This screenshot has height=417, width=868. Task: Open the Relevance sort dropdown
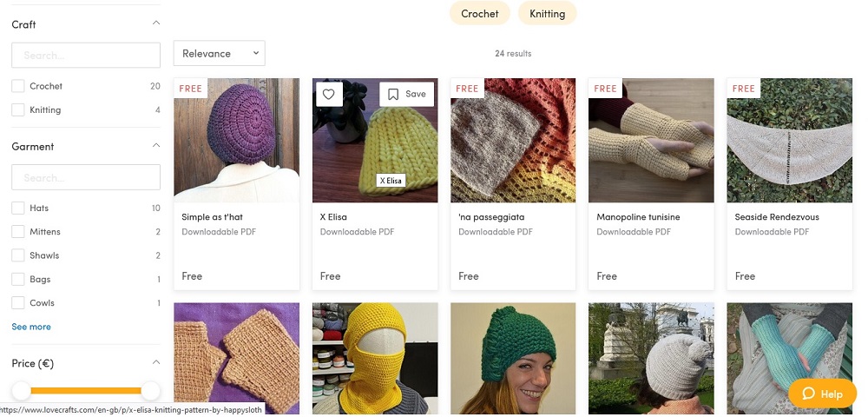[220, 54]
